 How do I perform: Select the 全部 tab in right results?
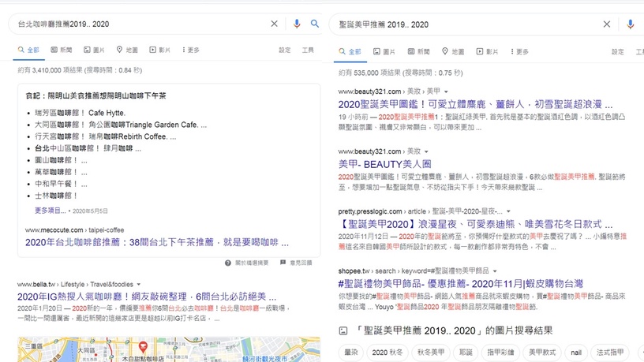350,52
